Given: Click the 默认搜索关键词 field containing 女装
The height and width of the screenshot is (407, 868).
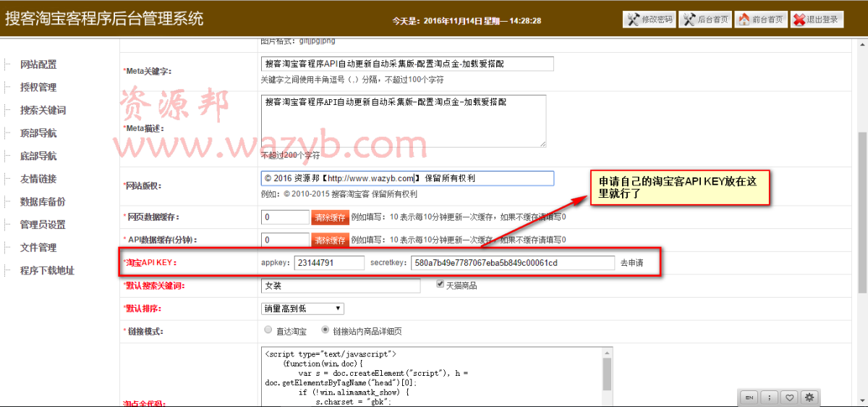Looking at the screenshot, I should tap(340, 286).
